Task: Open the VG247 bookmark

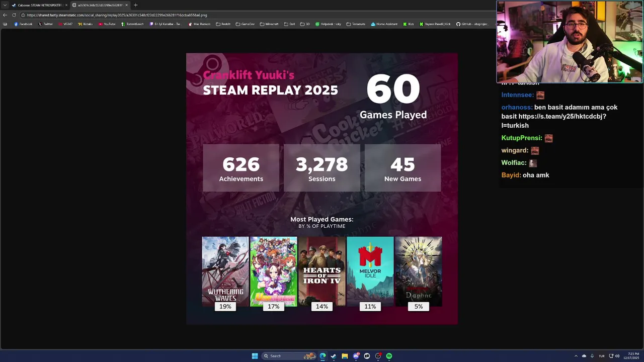Action: click(65, 24)
